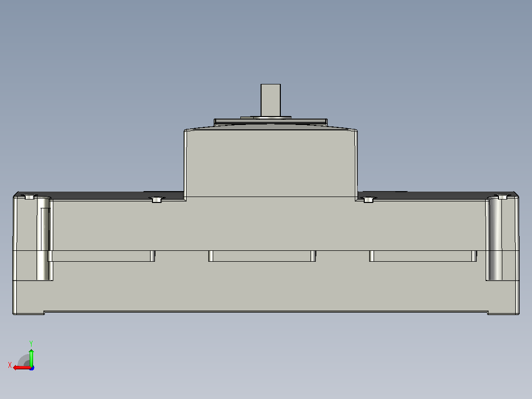
Task: Select the screw hole right of the central block
Action: [369, 199]
